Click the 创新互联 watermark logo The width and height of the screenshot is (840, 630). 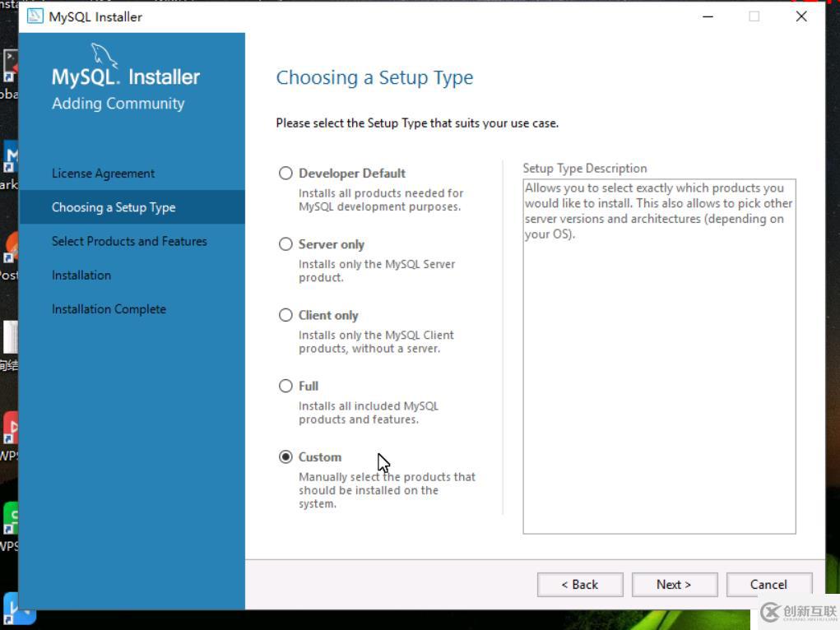770,612
